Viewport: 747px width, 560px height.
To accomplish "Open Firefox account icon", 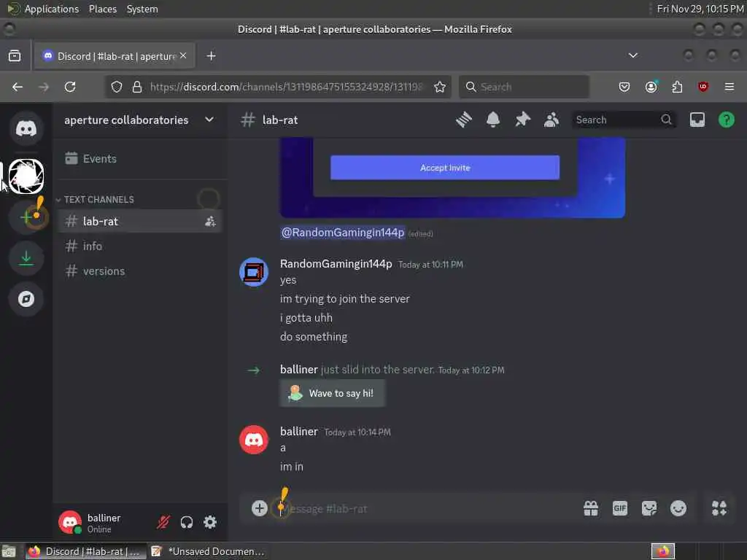I will [651, 87].
